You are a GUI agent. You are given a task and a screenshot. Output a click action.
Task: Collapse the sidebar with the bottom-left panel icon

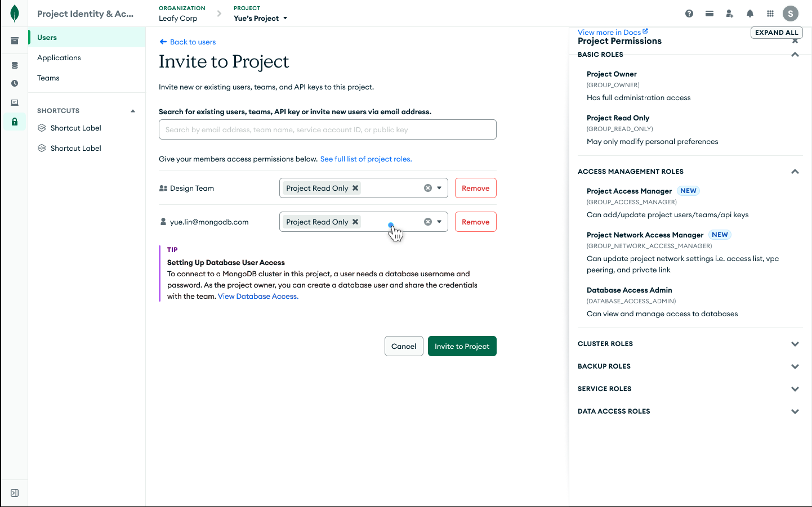15,493
